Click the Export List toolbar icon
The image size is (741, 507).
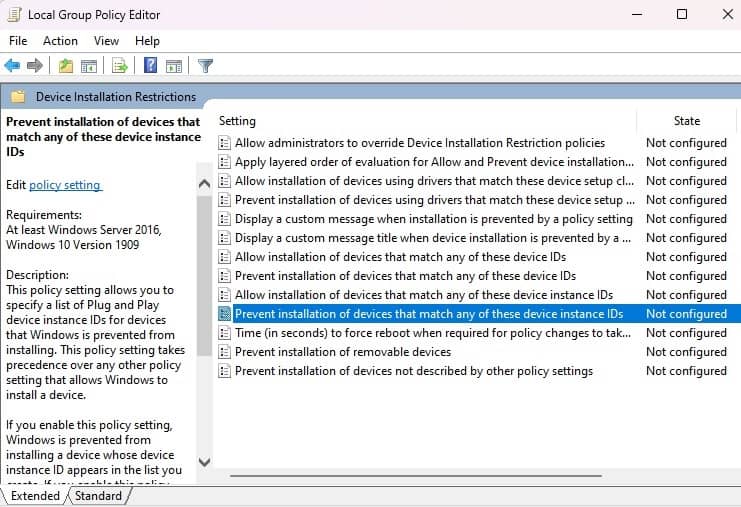pyautogui.click(x=120, y=66)
